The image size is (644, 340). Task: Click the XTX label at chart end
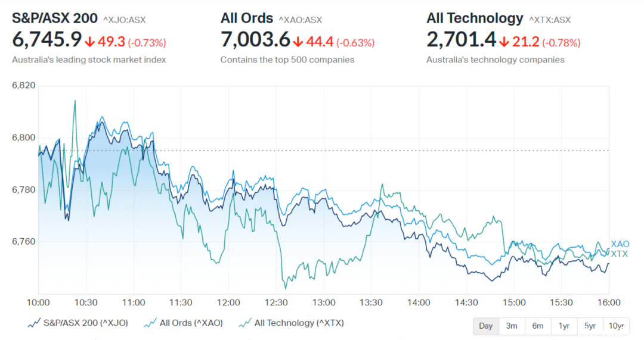click(x=620, y=254)
